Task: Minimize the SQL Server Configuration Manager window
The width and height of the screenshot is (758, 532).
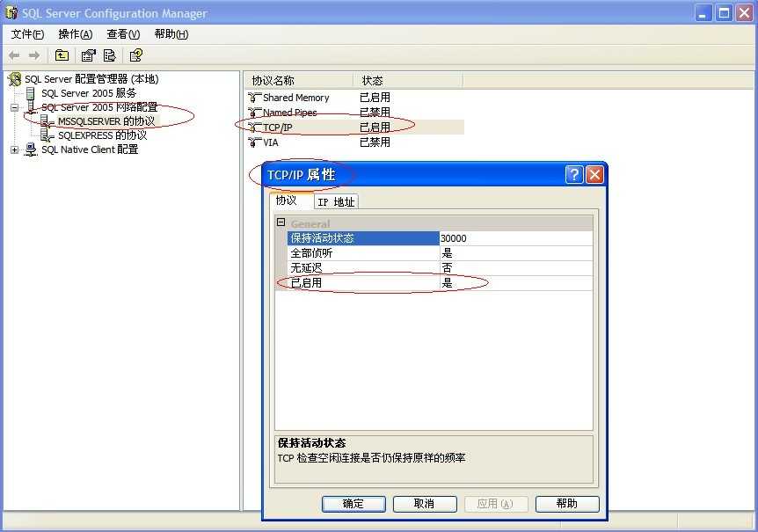Action: point(703,13)
